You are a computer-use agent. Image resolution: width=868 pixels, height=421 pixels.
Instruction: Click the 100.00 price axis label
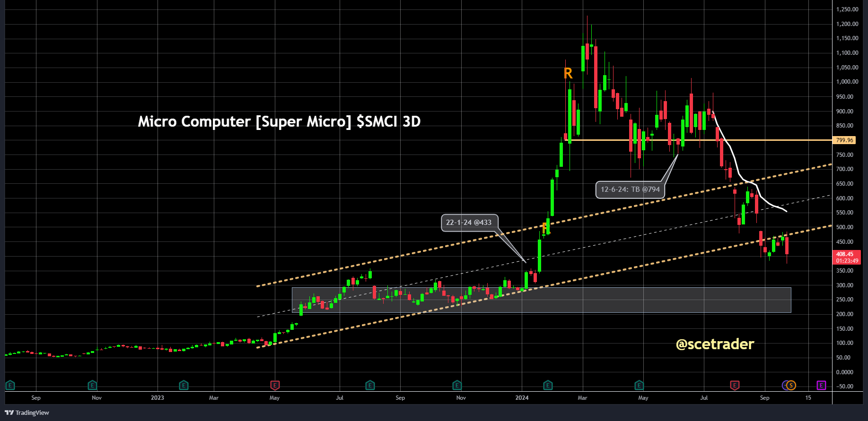(x=845, y=343)
